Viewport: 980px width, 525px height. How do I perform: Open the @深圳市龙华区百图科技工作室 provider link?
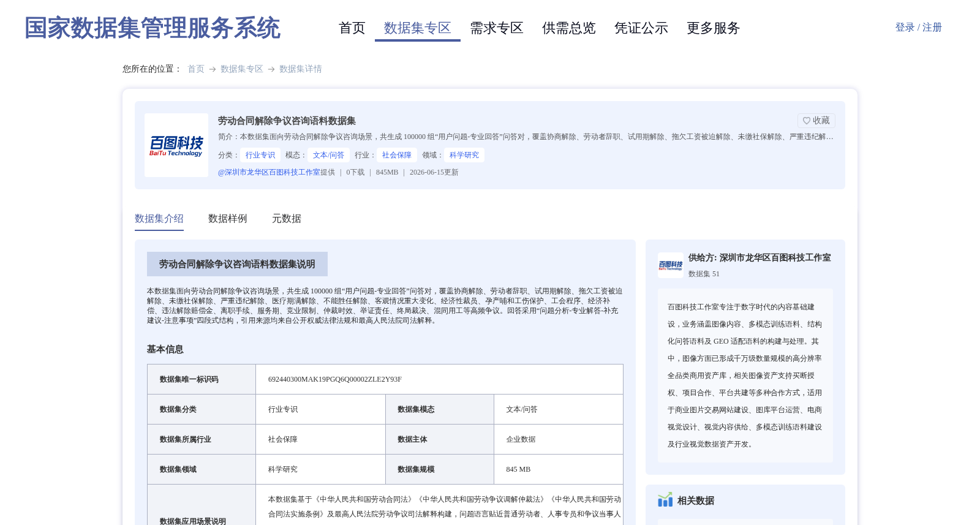tap(269, 172)
